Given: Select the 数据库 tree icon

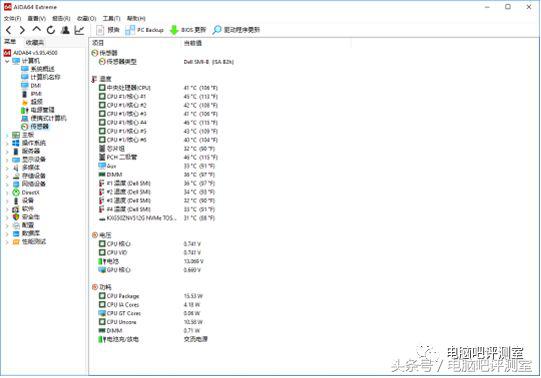Looking at the screenshot, I should click(x=16, y=233).
